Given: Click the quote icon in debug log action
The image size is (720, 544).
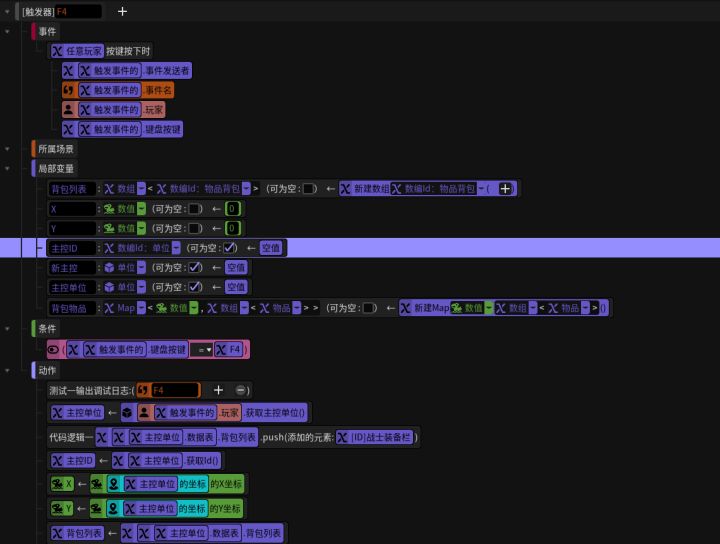Looking at the screenshot, I should point(143,390).
